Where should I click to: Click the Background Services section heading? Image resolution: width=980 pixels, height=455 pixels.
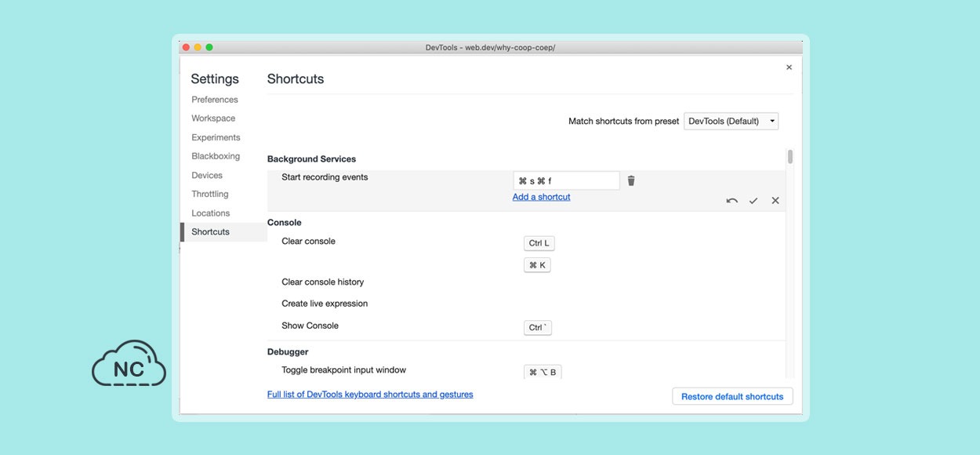click(311, 159)
